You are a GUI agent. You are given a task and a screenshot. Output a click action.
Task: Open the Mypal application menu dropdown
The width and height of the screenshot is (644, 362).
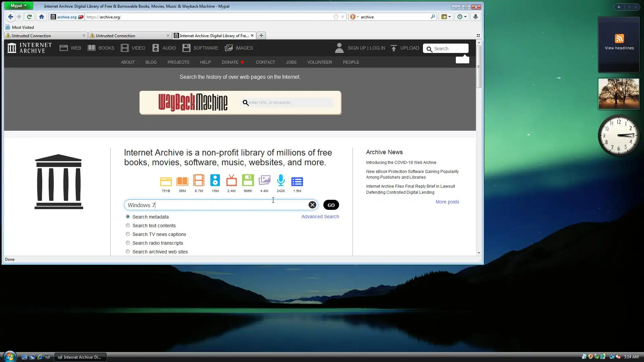pos(19,6)
